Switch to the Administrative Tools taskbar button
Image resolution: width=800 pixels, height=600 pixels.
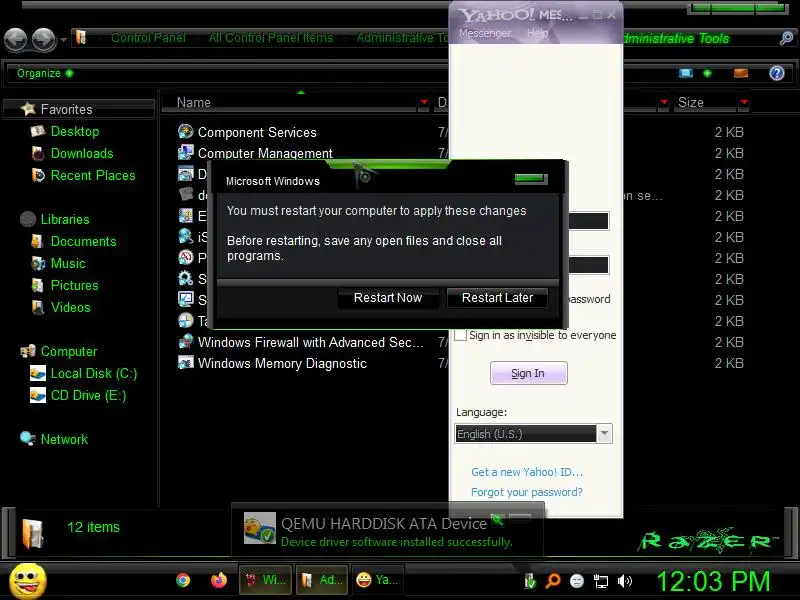point(322,580)
